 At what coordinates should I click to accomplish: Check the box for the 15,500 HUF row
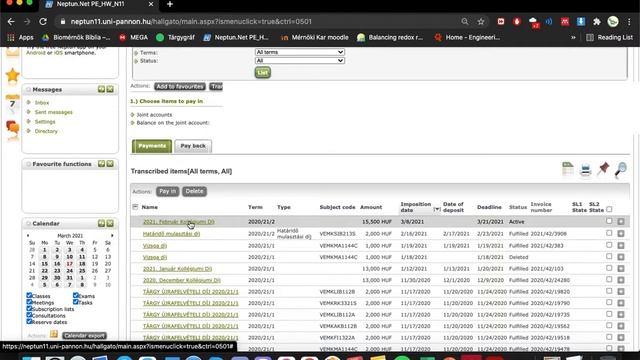(609, 221)
